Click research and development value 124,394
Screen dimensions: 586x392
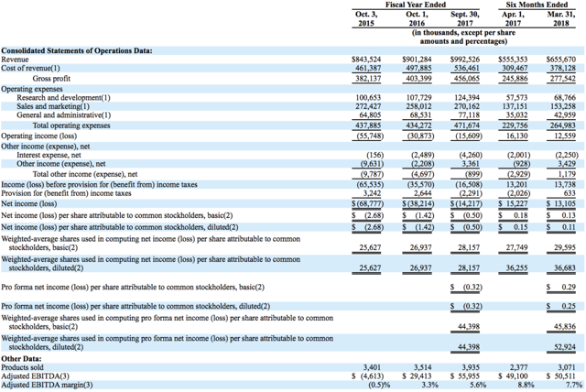tap(467, 97)
